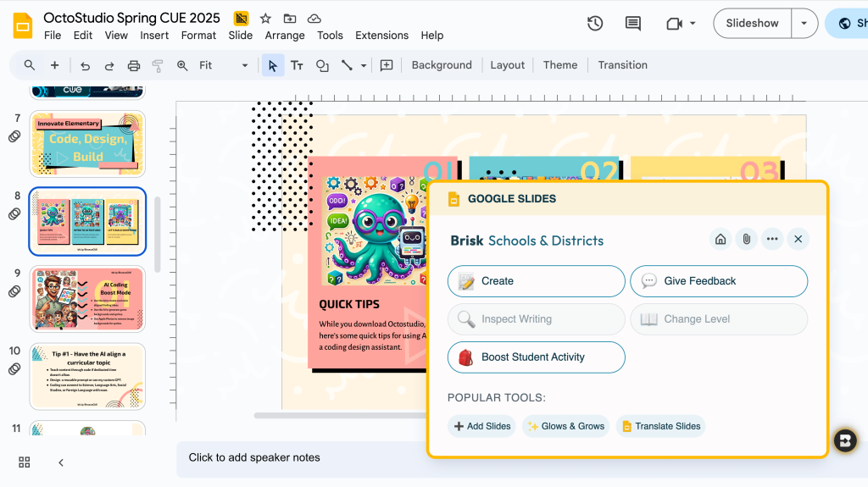Click the Give Feedback button
The width and height of the screenshot is (868, 487).
tap(718, 281)
